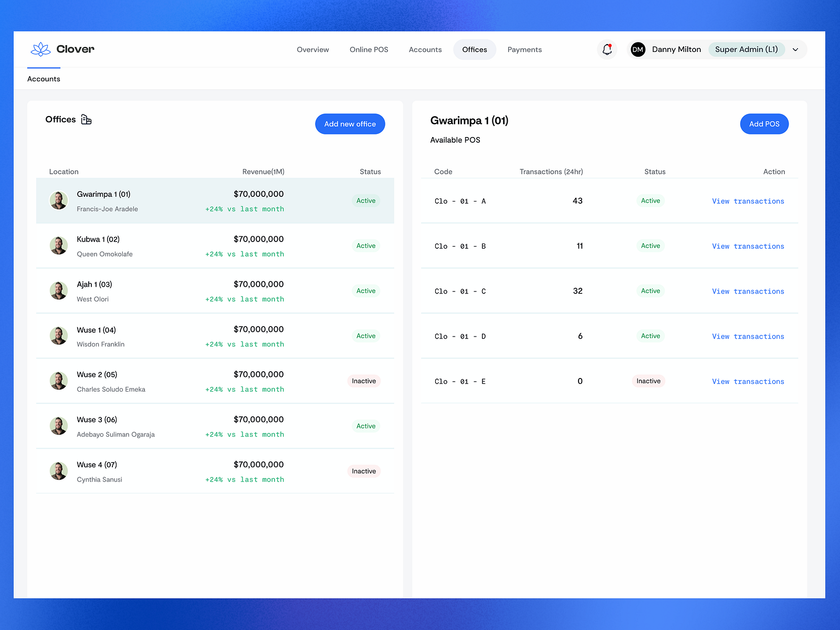Click the office building icon beside Offices heading
840x630 pixels.
(x=86, y=119)
